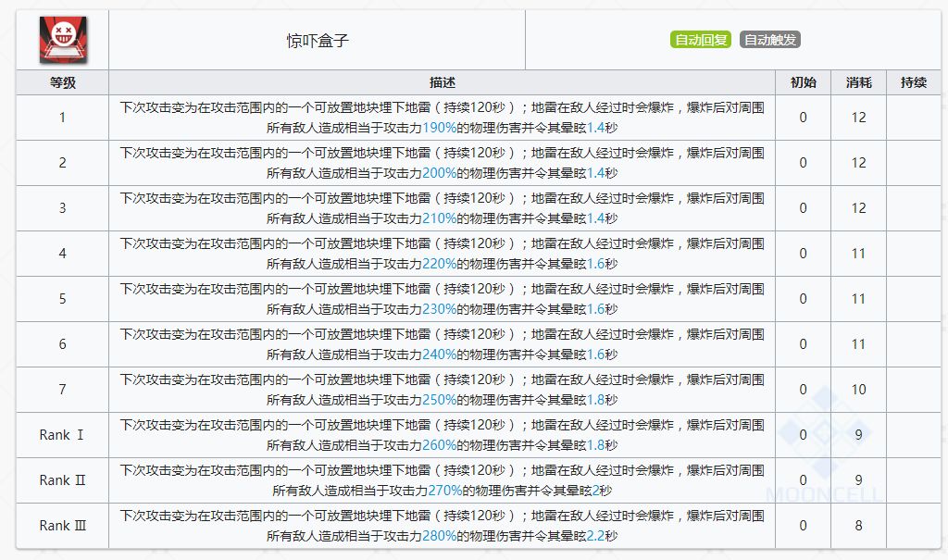Click the description with 260% attack damage

[x=442, y=435]
